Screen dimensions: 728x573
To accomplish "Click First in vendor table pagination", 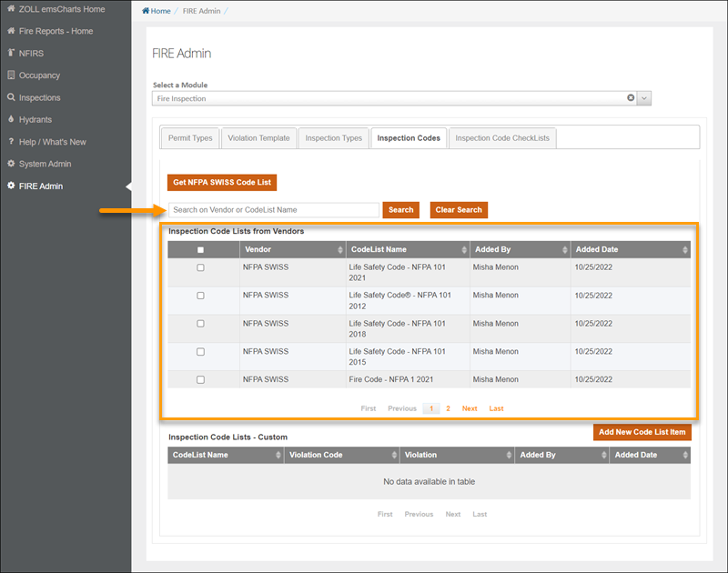I will tap(369, 408).
